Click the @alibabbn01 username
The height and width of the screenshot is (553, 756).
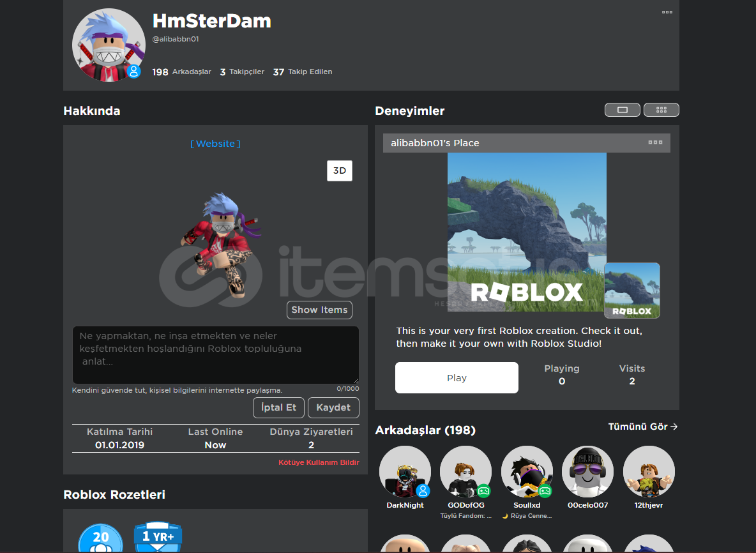pos(176,39)
